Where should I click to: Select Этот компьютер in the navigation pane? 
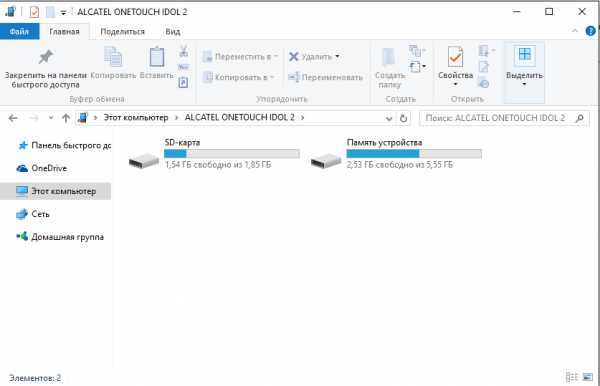[56, 191]
